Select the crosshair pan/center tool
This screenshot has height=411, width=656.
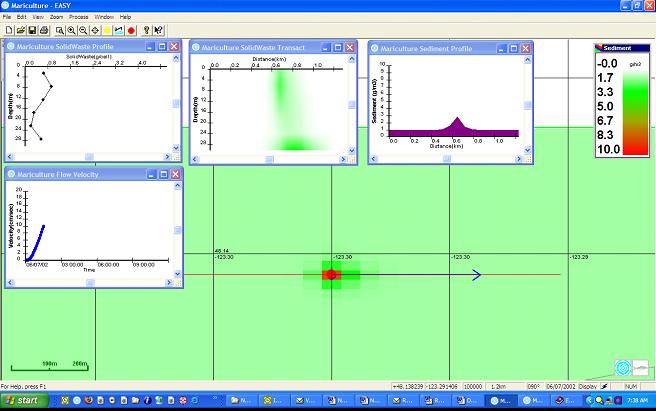pos(94,30)
